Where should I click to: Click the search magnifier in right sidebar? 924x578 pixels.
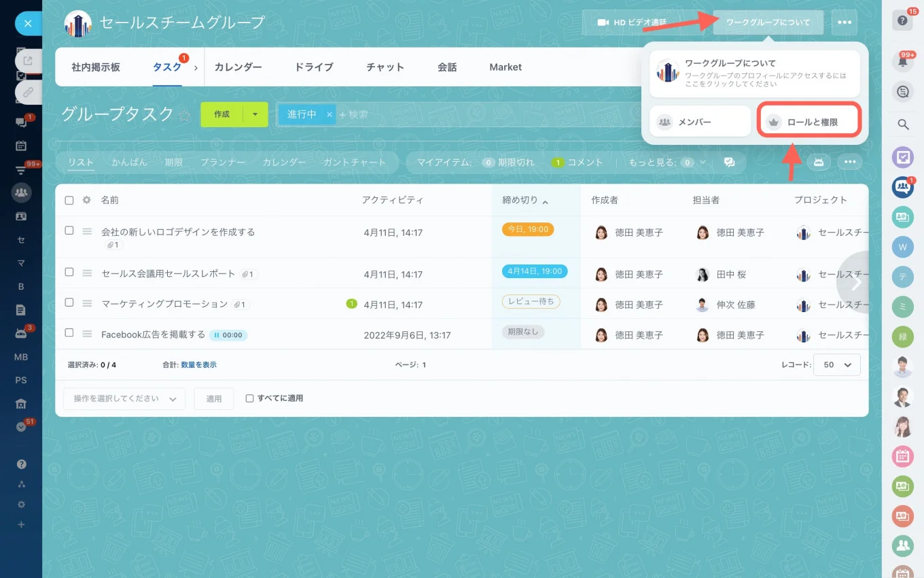(903, 124)
